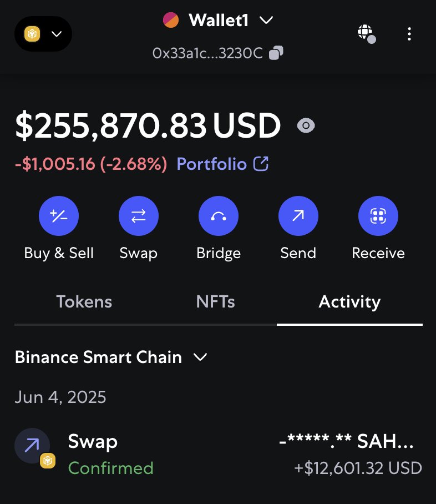
Task: Click the Buy & Sell icon button
Action: (59, 216)
